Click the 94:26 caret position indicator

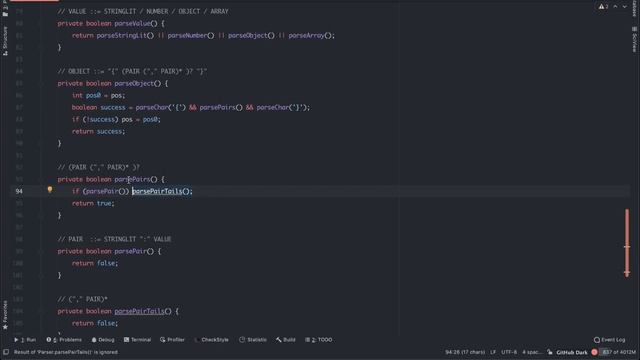[465, 352]
